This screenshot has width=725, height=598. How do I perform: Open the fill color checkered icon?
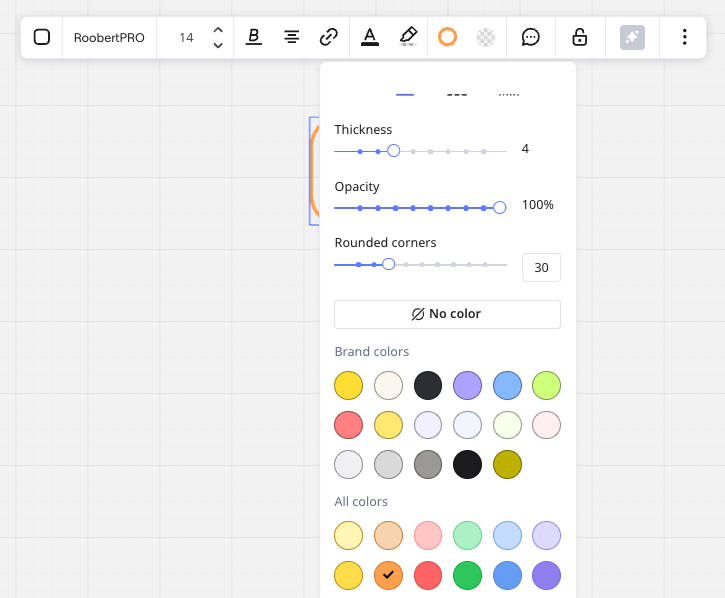(x=485, y=37)
